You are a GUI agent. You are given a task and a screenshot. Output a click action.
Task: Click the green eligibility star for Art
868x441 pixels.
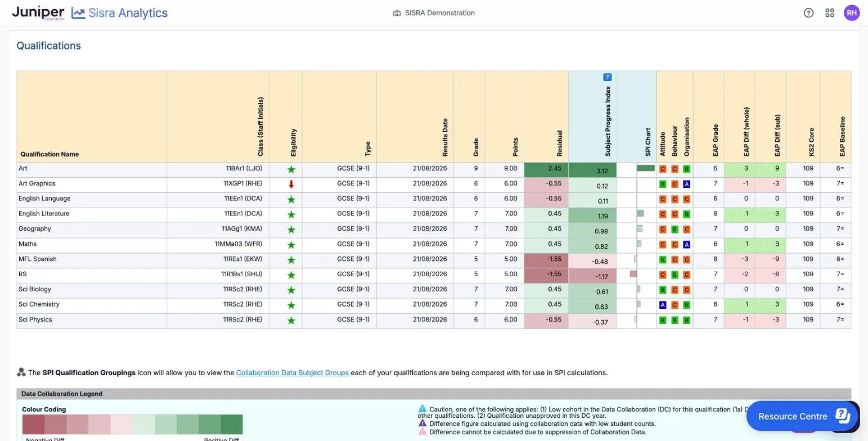pyautogui.click(x=291, y=169)
